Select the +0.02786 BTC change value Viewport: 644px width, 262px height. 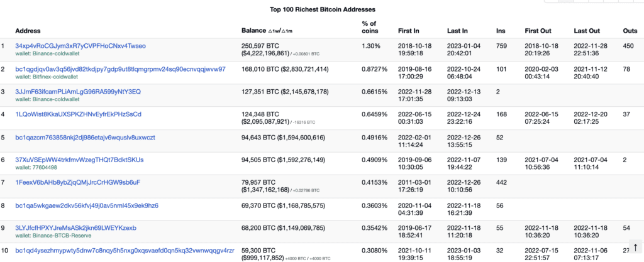pos(306,190)
